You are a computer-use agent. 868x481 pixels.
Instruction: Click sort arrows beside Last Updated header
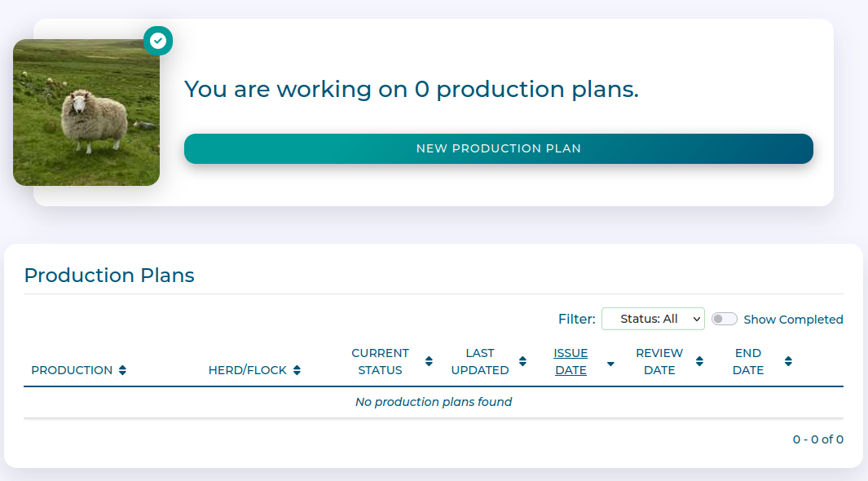point(522,362)
